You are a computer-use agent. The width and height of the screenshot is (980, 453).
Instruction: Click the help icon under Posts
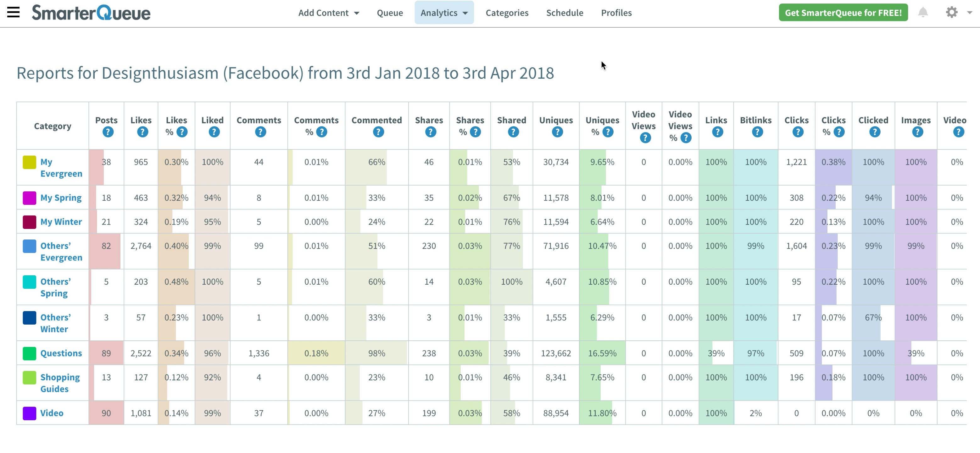click(108, 132)
